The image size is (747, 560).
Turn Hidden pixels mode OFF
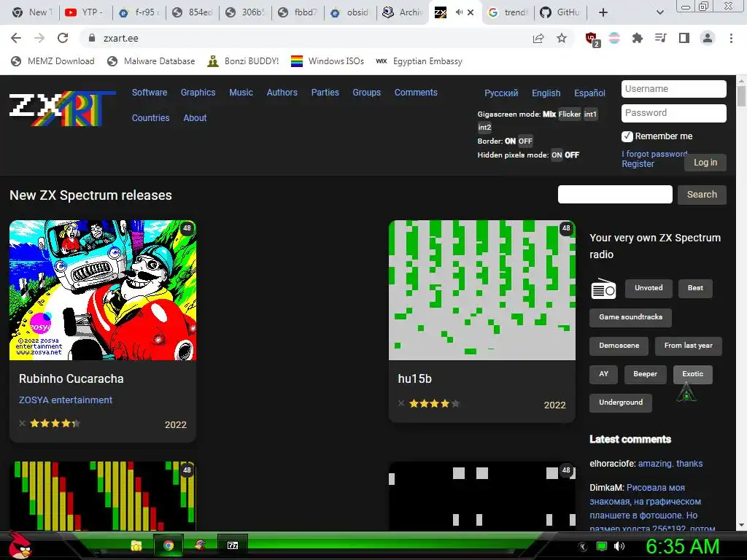572,155
